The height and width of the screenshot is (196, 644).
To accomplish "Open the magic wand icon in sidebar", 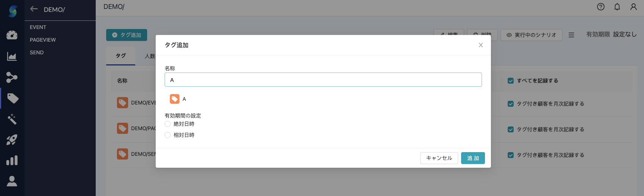I will [12, 119].
